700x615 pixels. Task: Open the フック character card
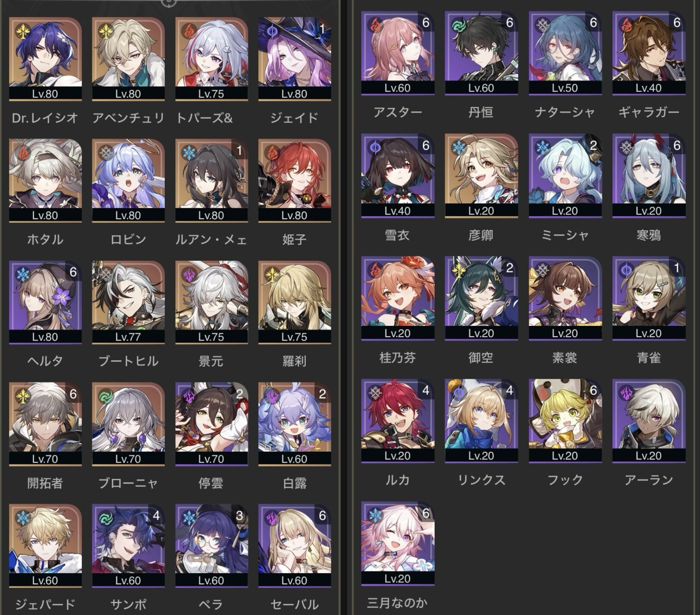pos(565,421)
